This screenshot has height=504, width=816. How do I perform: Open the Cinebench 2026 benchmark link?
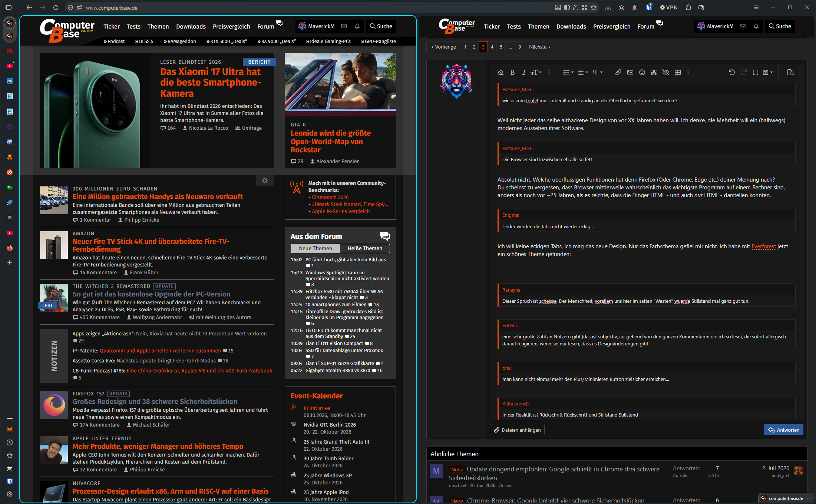[x=330, y=197]
